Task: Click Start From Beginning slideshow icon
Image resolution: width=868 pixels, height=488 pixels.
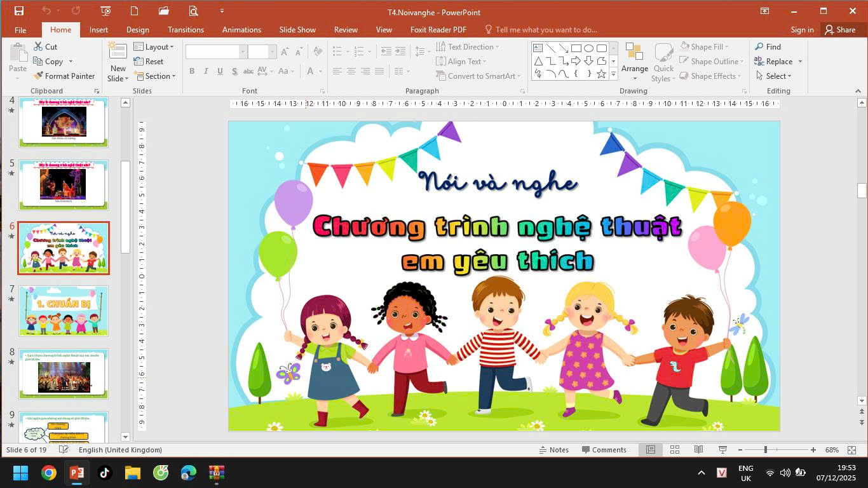Action: (105, 11)
